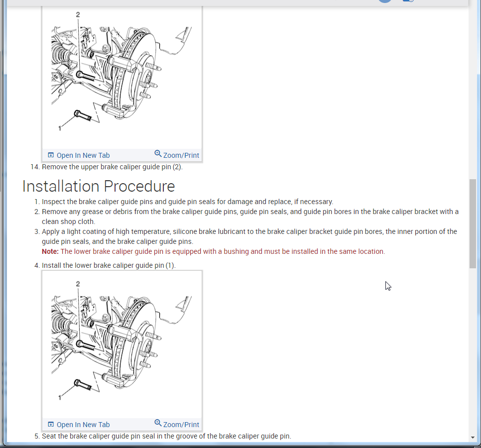Zoom/Print the upper guide pin diagram
Screen dimensions: 481x448
(177, 154)
